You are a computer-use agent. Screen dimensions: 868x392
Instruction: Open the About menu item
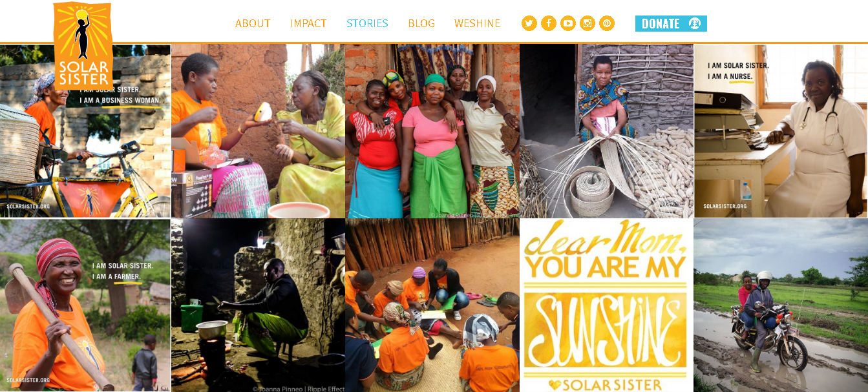pyautogui.click(x=253, y=23)
